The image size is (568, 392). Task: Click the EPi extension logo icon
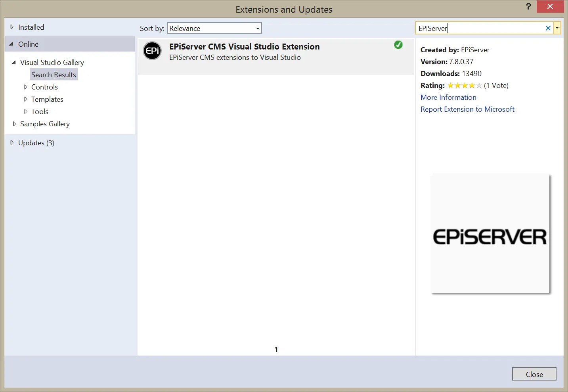[x=152, y=51]
